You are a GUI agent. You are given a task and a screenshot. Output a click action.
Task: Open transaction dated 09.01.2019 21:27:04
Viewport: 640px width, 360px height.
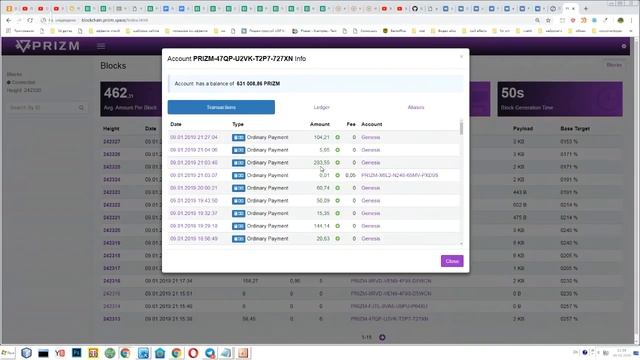(x=194, y=138)
